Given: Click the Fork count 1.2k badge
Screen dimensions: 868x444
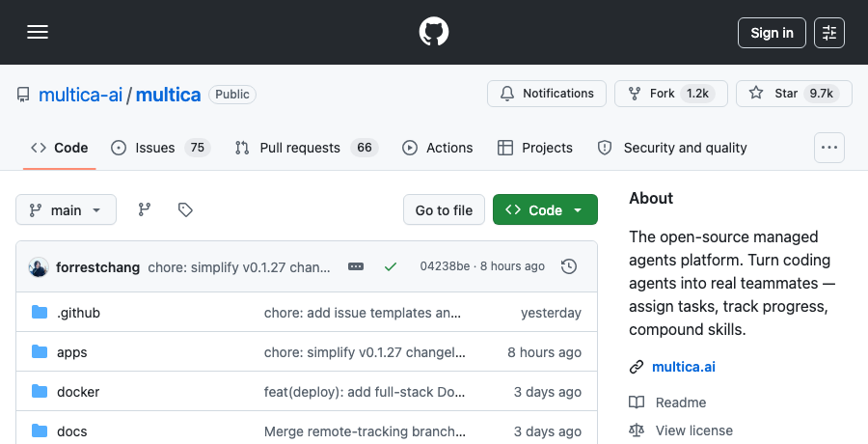Looking at the screenshot, I should (697, 94).
